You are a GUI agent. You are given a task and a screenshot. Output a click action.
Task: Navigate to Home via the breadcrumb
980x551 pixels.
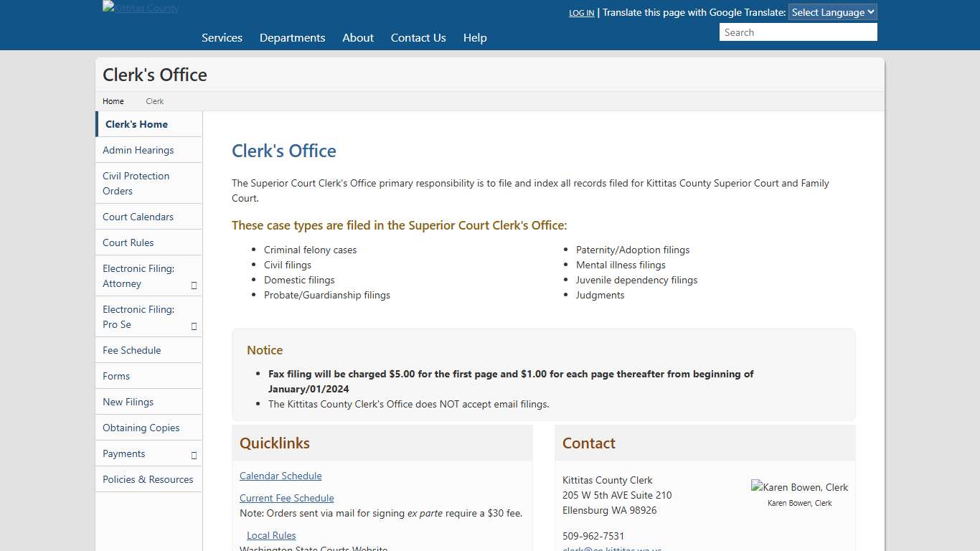pos(113,101)
